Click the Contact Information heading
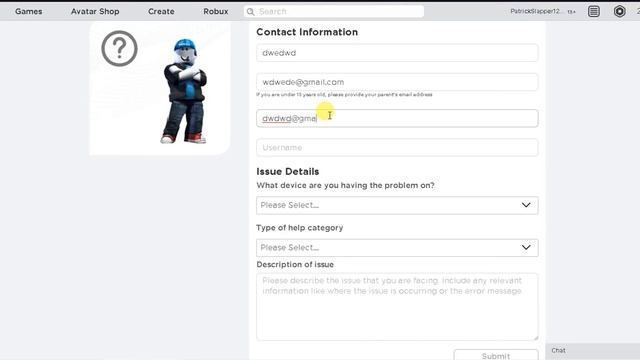This screenshot has width=640, height=360. tap(307, 32)
